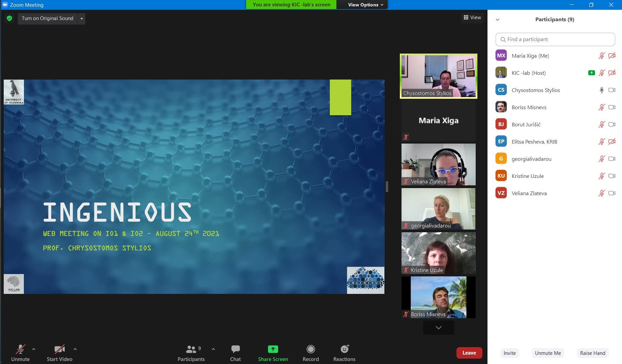Click the green screen-sharing icon for KIC -lab
622x364 pixels.
(591, 73)
